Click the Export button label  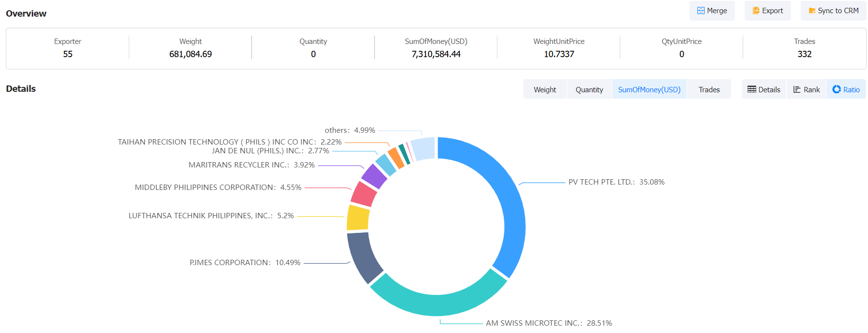point(772,11)
